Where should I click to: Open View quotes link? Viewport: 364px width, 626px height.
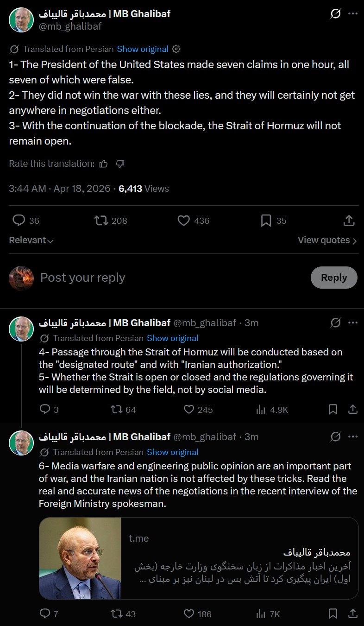click(x=327, y=240)
